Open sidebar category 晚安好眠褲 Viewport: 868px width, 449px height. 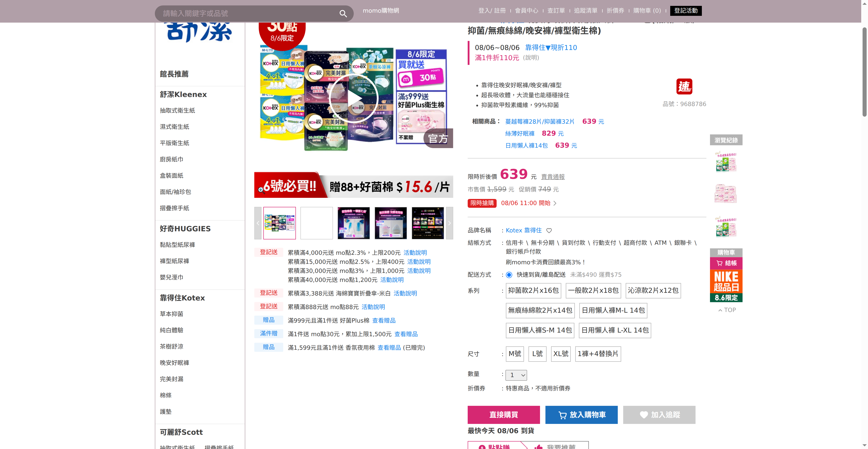pyautogui.click(x=174, y=363)
